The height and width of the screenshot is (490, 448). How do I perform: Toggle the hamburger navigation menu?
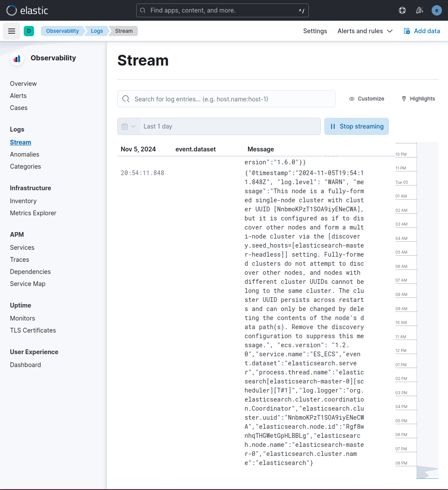[12, 31]
